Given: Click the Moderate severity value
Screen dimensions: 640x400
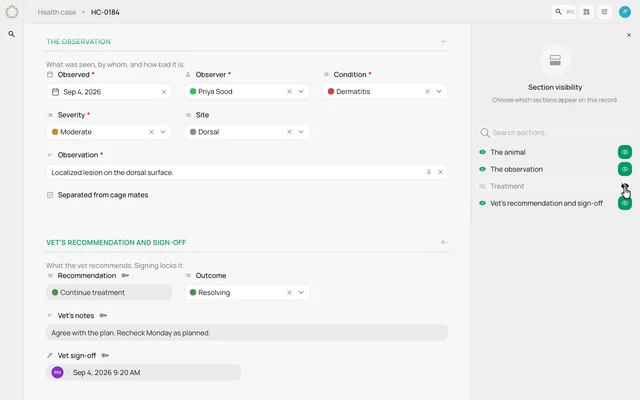Looking at the screenshot, I should 76,132.
